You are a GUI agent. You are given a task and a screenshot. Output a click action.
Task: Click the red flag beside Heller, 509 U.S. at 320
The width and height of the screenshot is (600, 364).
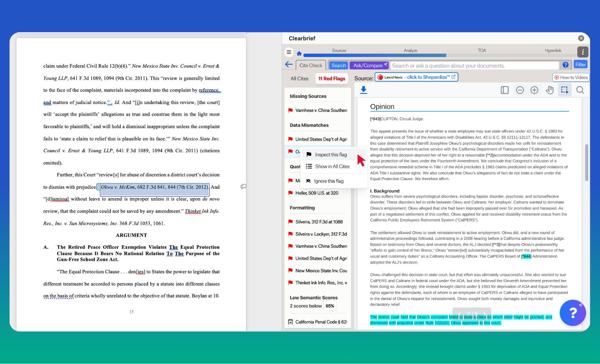tap(291, 193)
